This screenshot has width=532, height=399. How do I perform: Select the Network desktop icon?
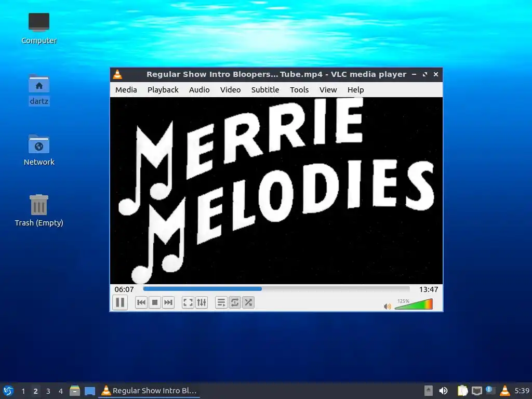coord(39,150)
